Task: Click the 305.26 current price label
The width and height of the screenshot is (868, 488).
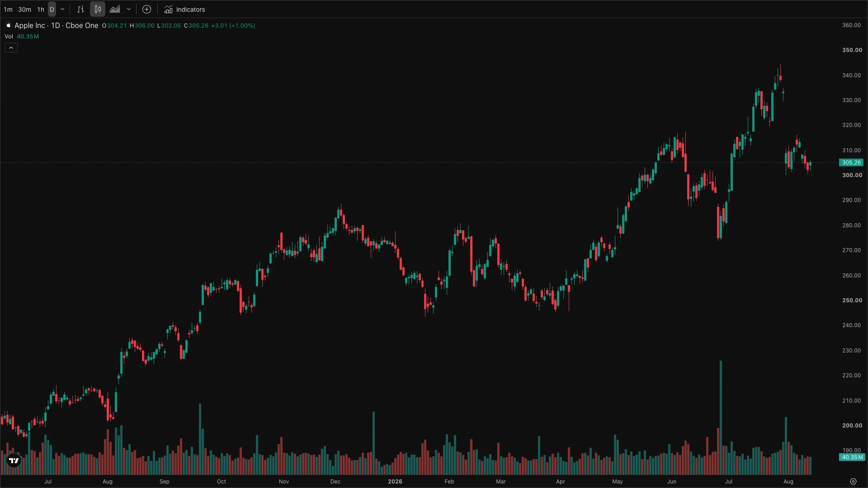Action: pos(851,162)
